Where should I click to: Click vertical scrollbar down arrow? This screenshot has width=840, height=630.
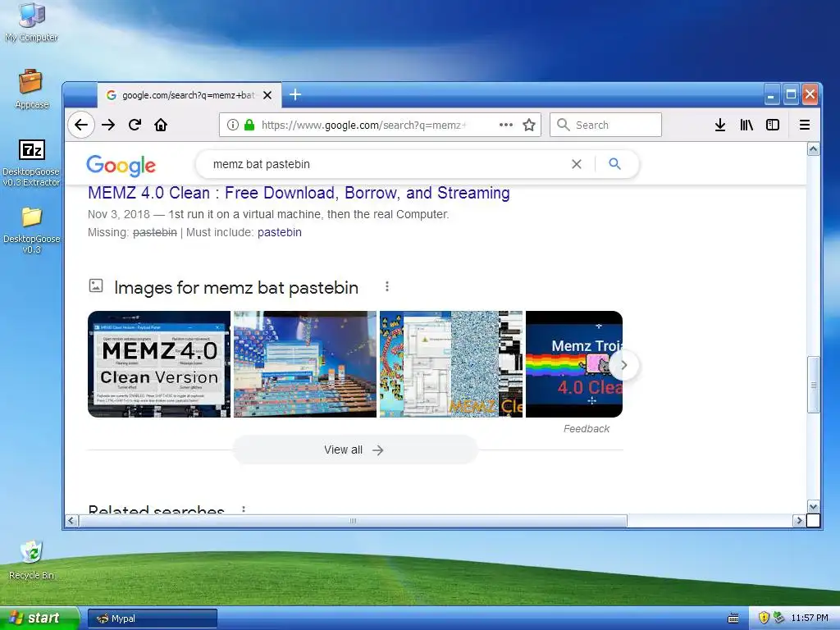(813, 507)
